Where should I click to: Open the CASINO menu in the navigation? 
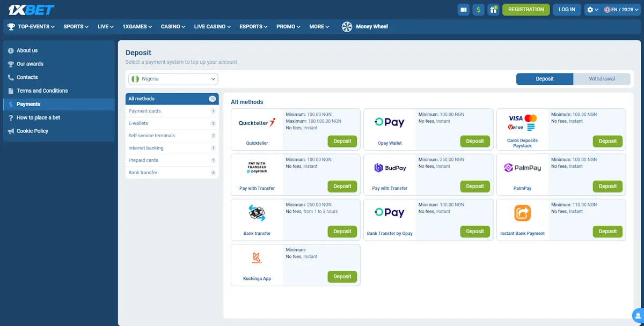click(x=172, y=26)
